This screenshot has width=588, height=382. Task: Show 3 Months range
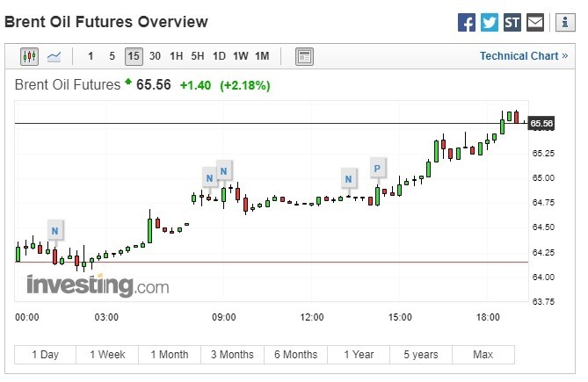[233, 355]
